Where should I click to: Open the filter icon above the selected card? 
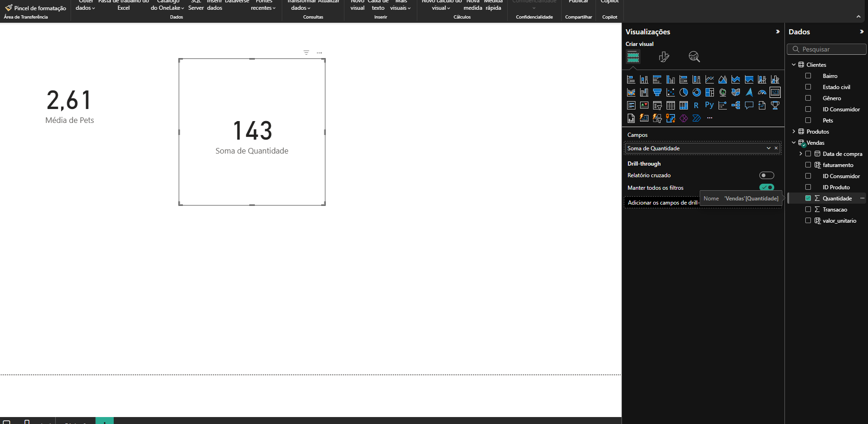tap(306, 53)
